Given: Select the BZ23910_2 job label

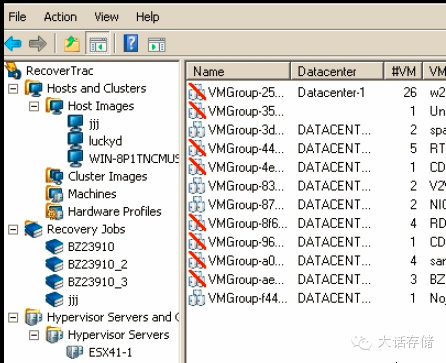Looking at the screenshot, I should click(x=98, y=264).
